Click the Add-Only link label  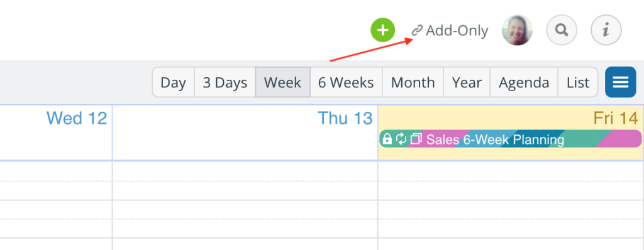tap(457, 31)
